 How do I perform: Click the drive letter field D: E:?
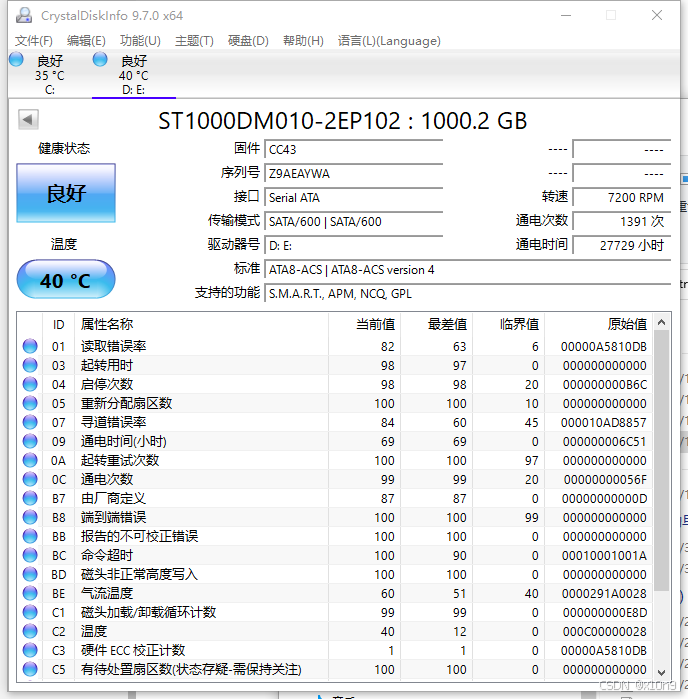coord(354,246)
